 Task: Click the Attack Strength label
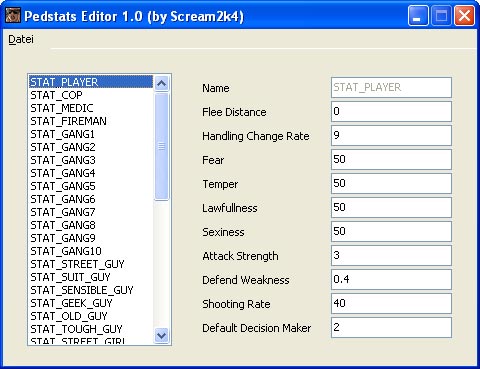pyautogui.click(x=240, y=256)
